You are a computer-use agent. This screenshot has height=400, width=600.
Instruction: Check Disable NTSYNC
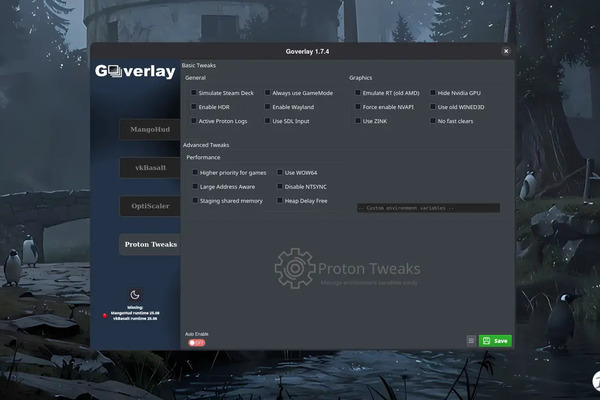pyautogui.click(x=280, y=186)
